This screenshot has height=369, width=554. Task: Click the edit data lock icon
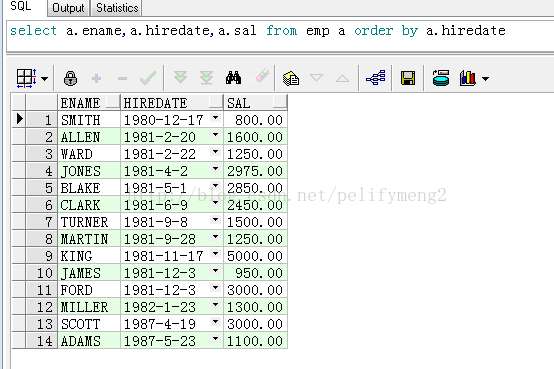70,78
